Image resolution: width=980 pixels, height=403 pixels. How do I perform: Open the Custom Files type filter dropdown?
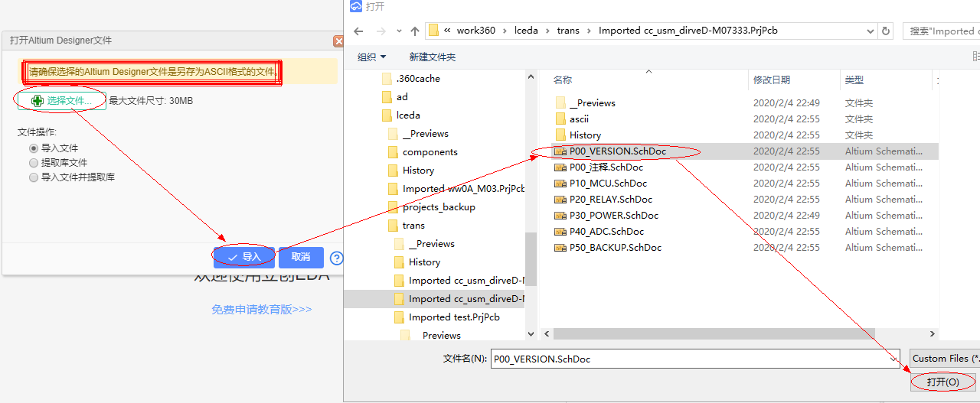[x=946, y=359]
